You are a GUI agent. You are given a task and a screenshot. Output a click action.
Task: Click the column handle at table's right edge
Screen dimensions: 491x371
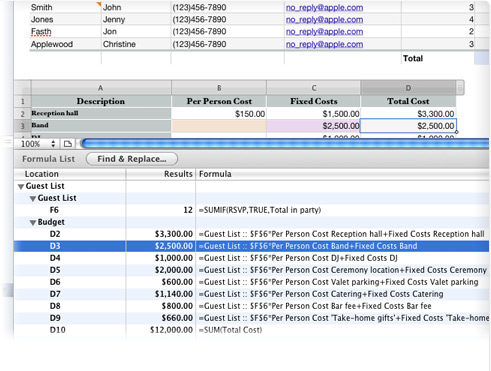pyautogui.click(x=460, y=88)
